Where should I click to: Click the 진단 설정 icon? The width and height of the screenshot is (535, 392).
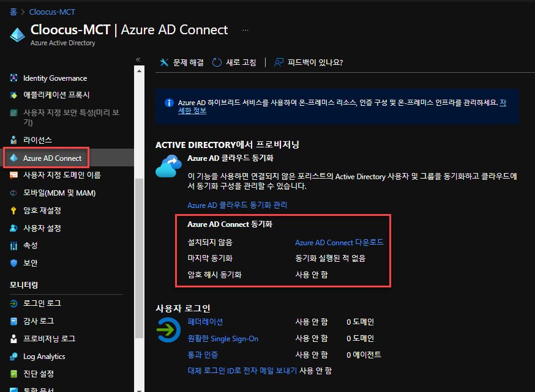click(x=13, y=374)
